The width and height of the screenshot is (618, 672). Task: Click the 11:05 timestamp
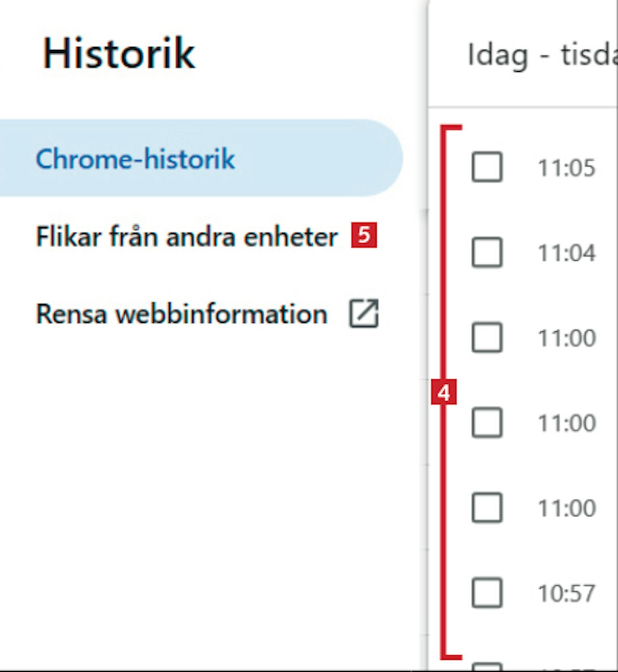pyautogui.click(x=566, y=168)
